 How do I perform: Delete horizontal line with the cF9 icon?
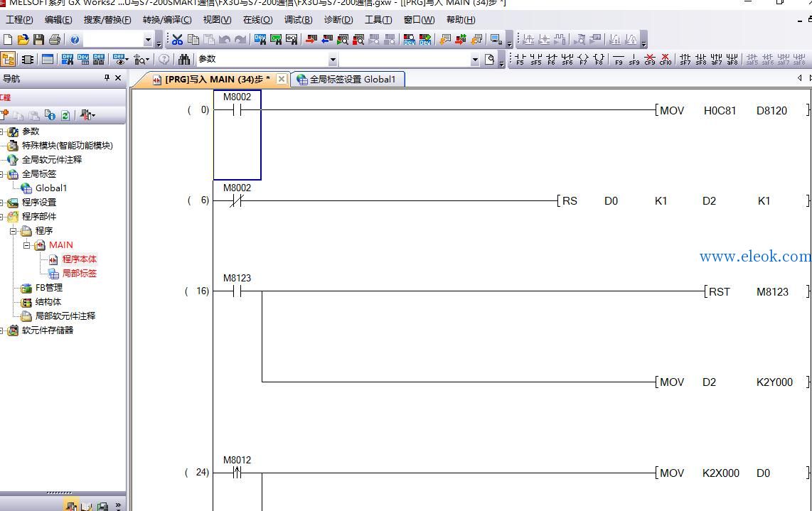[650, 60]
